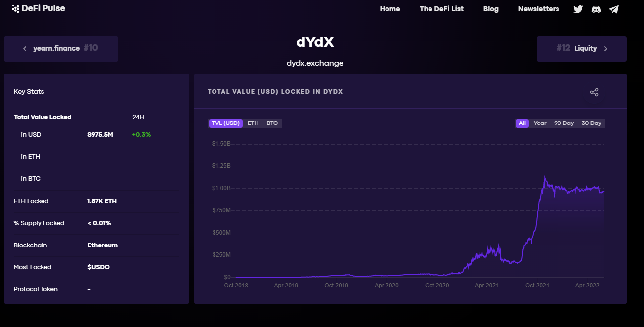Open the dydx.exchange website link

tap(315, 63)
